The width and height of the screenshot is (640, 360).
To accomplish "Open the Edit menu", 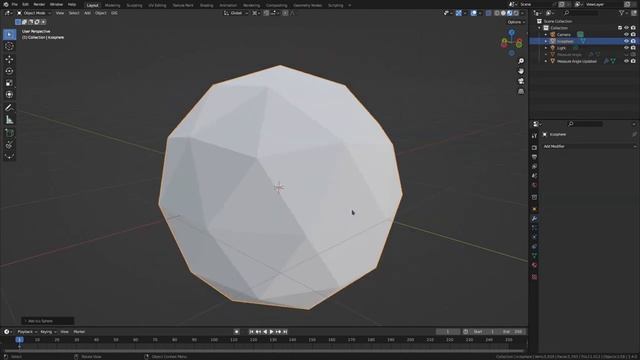I will pyautogui.click(x=25, y=4).
